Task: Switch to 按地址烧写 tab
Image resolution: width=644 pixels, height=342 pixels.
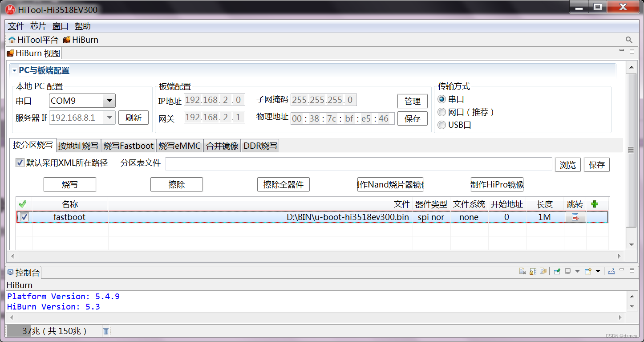Action: click(78, 146)
